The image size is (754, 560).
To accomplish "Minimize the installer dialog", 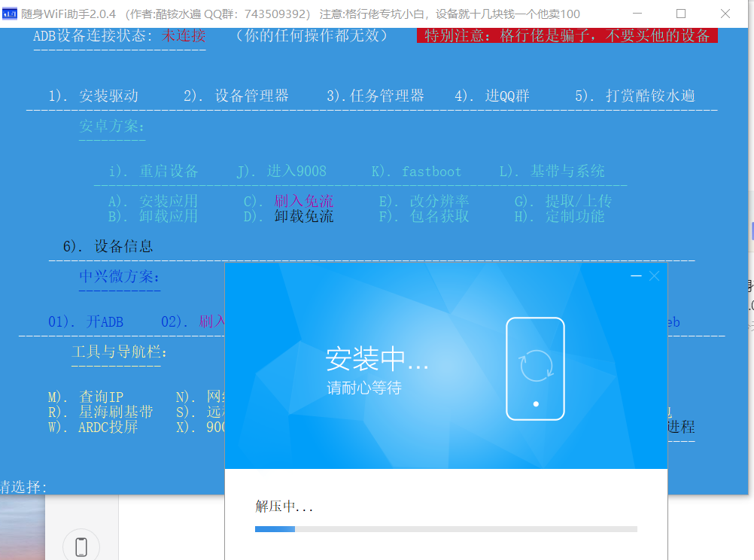I will click(636, 276).
